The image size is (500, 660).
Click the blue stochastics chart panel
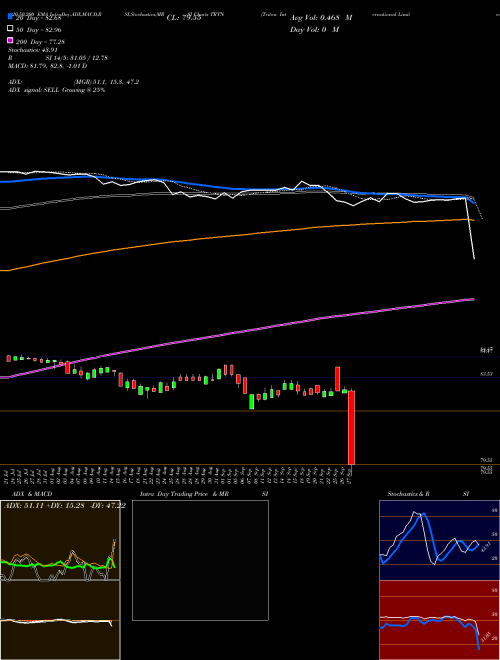(x=439, y=540)
